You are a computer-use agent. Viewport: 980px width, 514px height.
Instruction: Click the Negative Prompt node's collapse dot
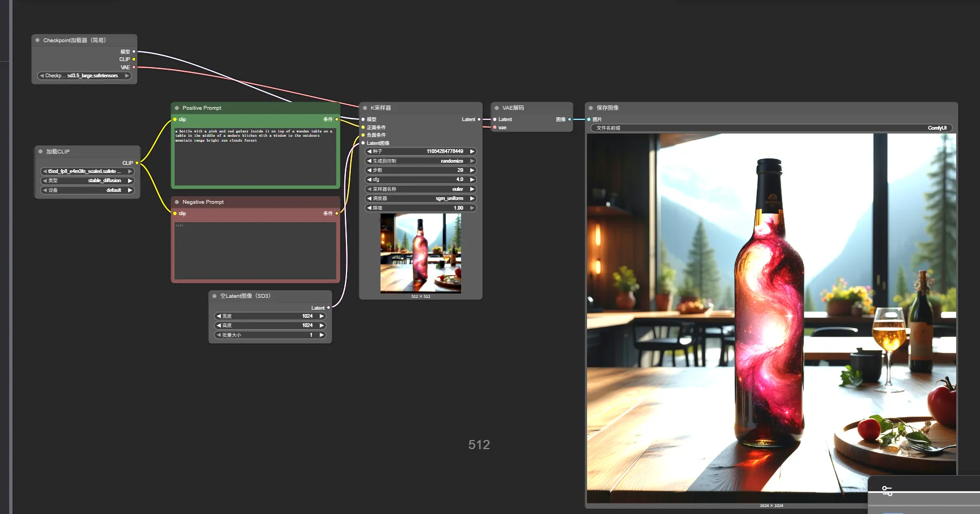(x=177, y=202)
